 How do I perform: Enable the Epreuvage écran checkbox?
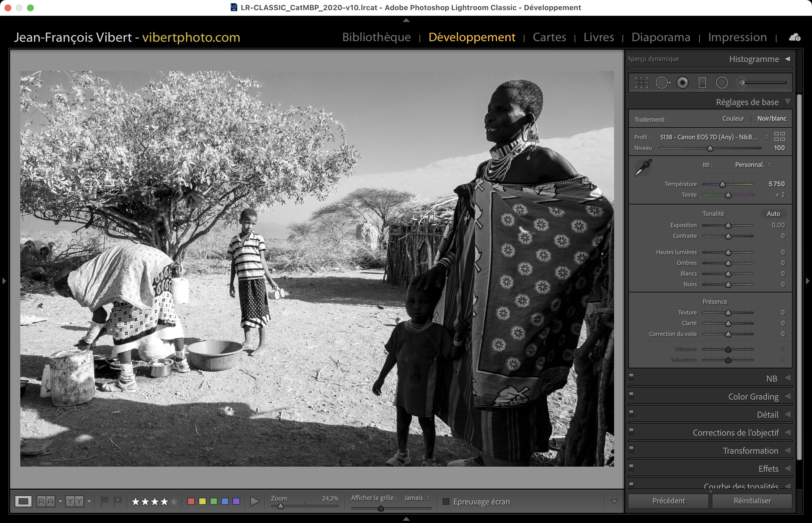point(446,502)
